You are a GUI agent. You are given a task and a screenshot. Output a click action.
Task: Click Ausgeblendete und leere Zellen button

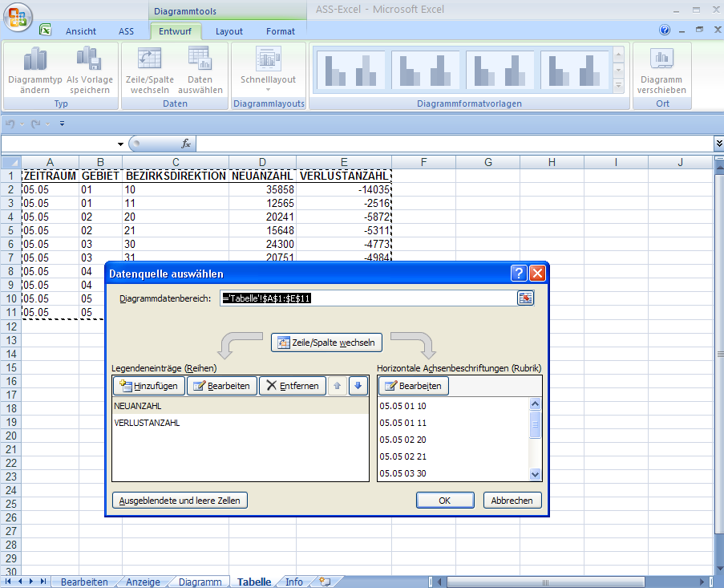tap(180, 500)
